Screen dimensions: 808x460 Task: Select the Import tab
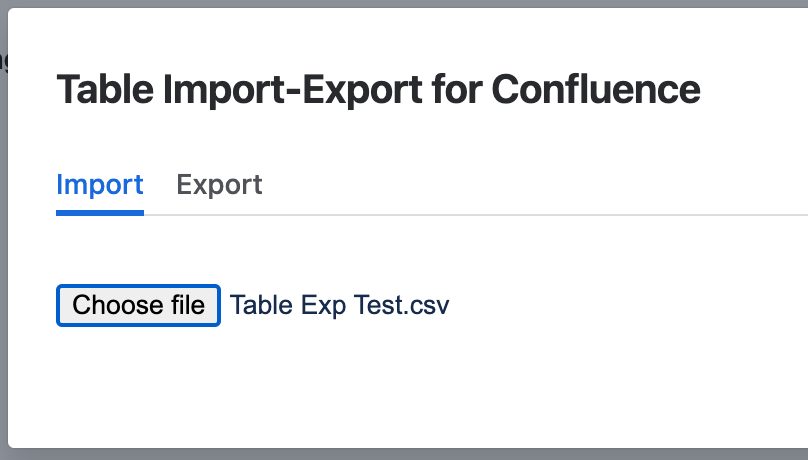[100, 185]
